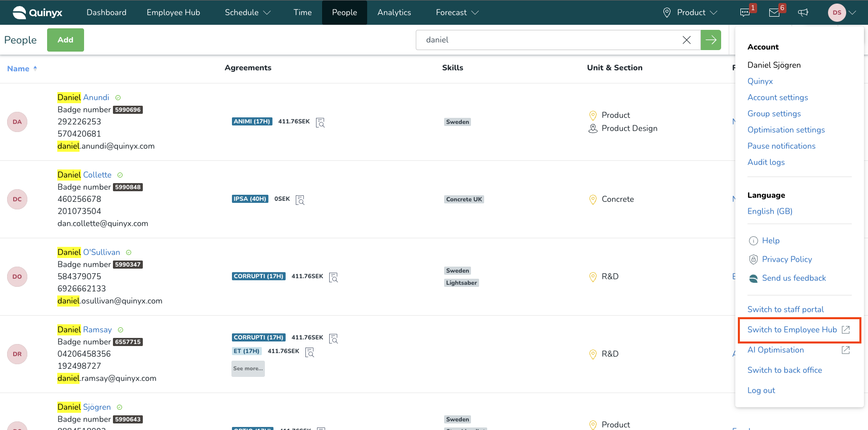Open the Time tab

tap(303, 13)
